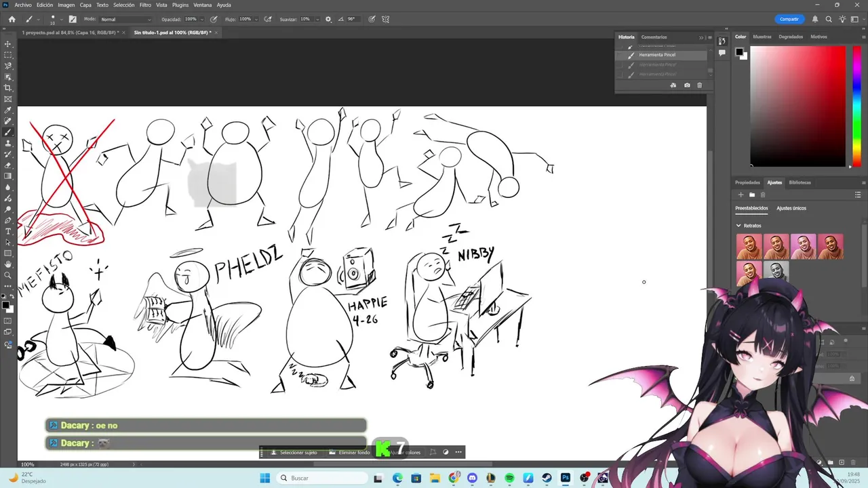Open Spotify from the Windows taskbar
Viewport: 868px width, 488px height.
(x=509, y=478)
